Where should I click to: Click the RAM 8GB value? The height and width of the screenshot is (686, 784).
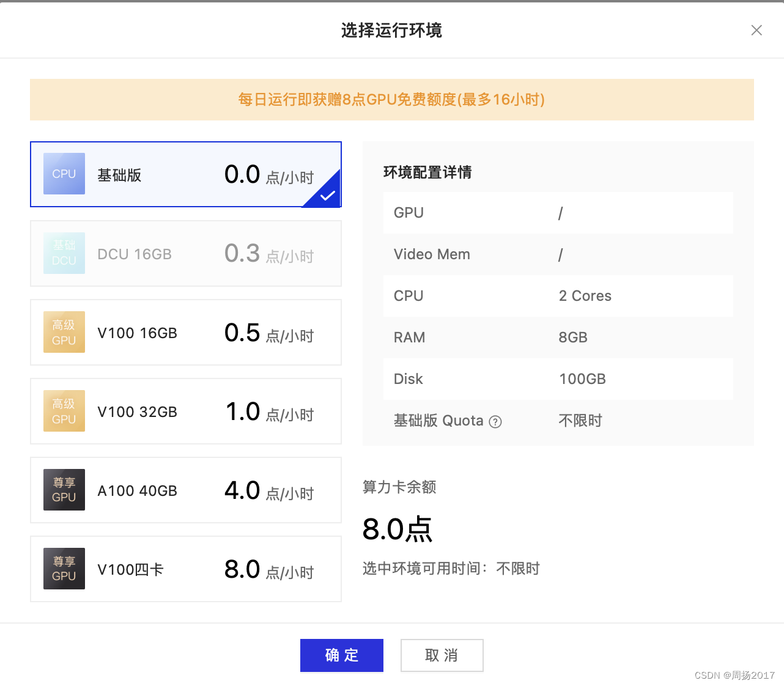573,337
